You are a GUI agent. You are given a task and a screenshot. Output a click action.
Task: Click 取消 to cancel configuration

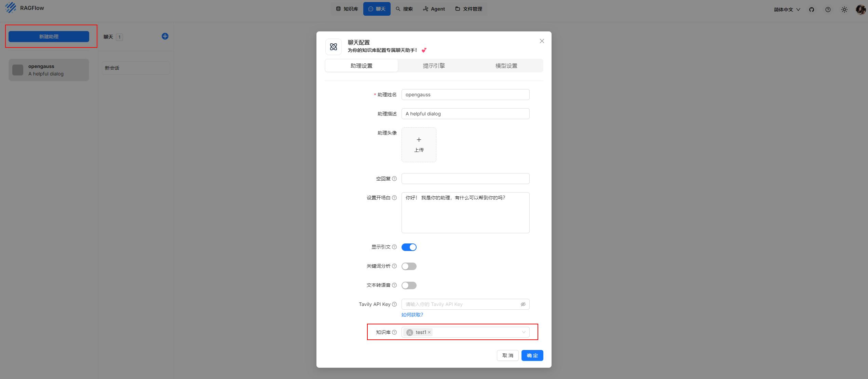[x=508, y=355]
